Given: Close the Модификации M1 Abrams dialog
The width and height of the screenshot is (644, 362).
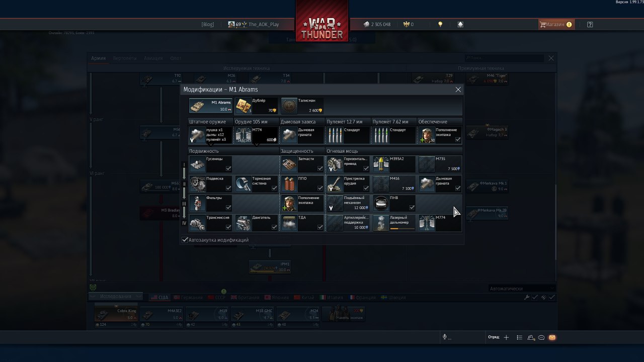Looking at the screenshot, I should click(x=458, y=89).
